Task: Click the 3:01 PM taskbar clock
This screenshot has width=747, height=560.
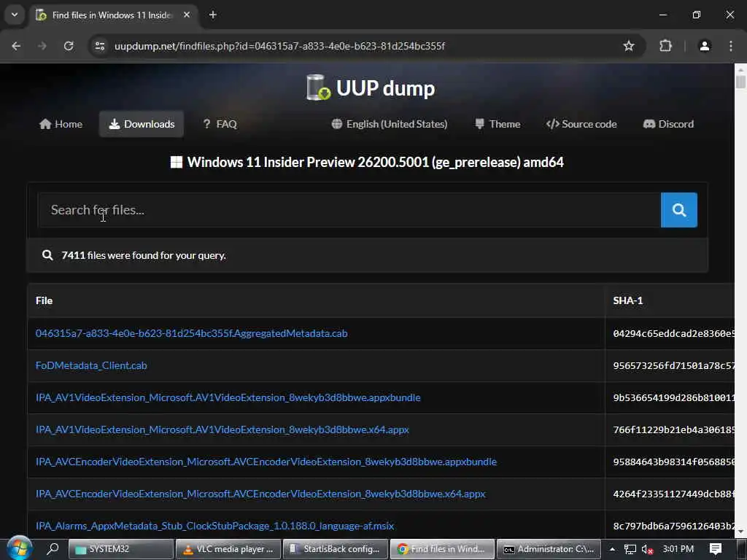Action: (x=678, y=549)
